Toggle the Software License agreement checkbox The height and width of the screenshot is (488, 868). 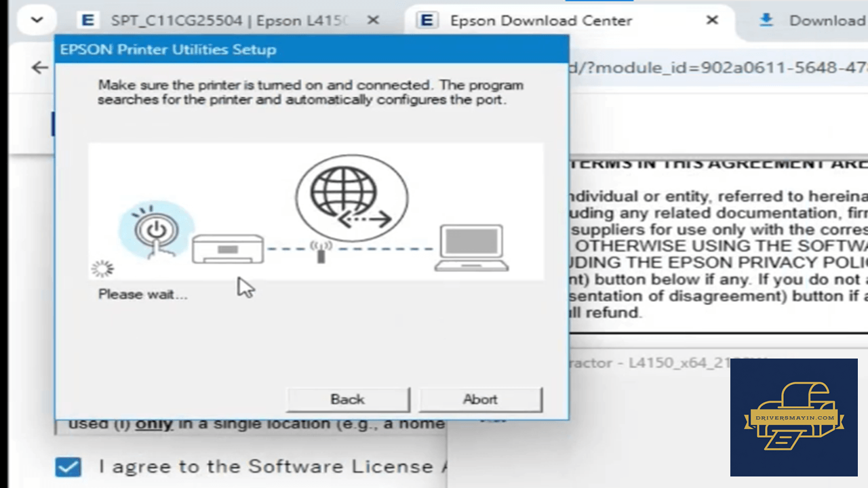click(x=68, y=467)
